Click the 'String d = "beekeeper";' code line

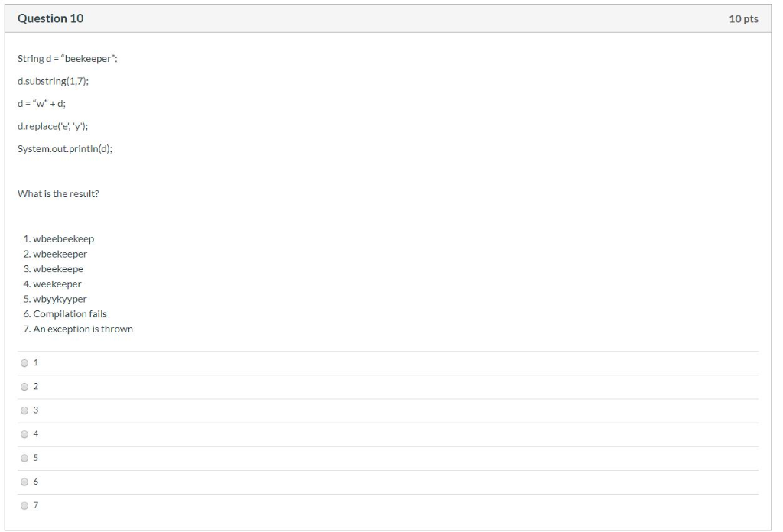pyautogui.click(x=67, y=59)
